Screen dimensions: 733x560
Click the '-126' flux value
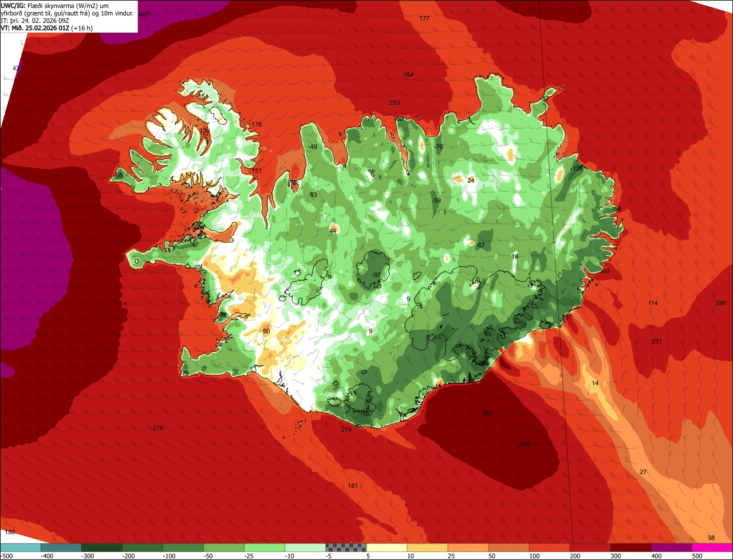(576, 168)
